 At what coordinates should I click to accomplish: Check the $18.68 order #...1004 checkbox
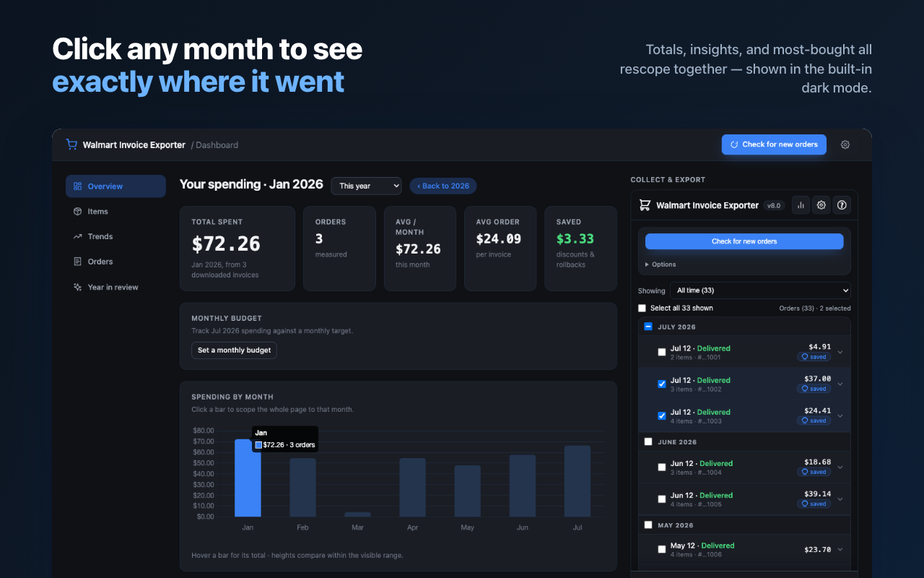[662, 467]
